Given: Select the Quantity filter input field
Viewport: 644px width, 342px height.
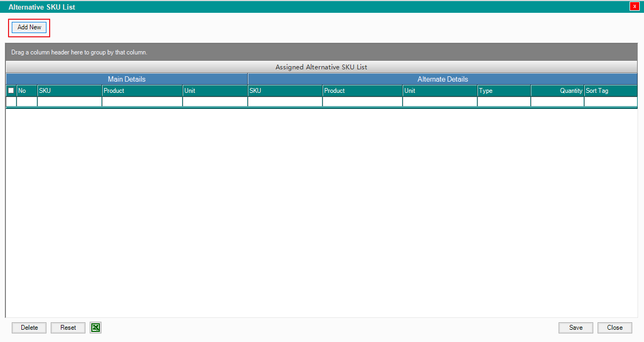Looking at the screenshot, I should (x=557, y=101).
